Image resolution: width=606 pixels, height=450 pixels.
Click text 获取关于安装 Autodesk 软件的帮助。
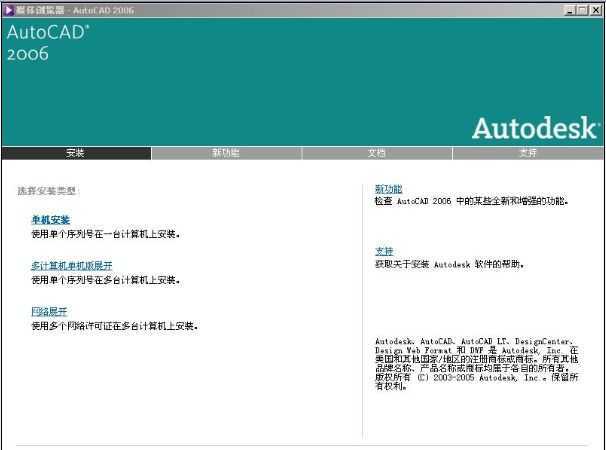[449, 264]
